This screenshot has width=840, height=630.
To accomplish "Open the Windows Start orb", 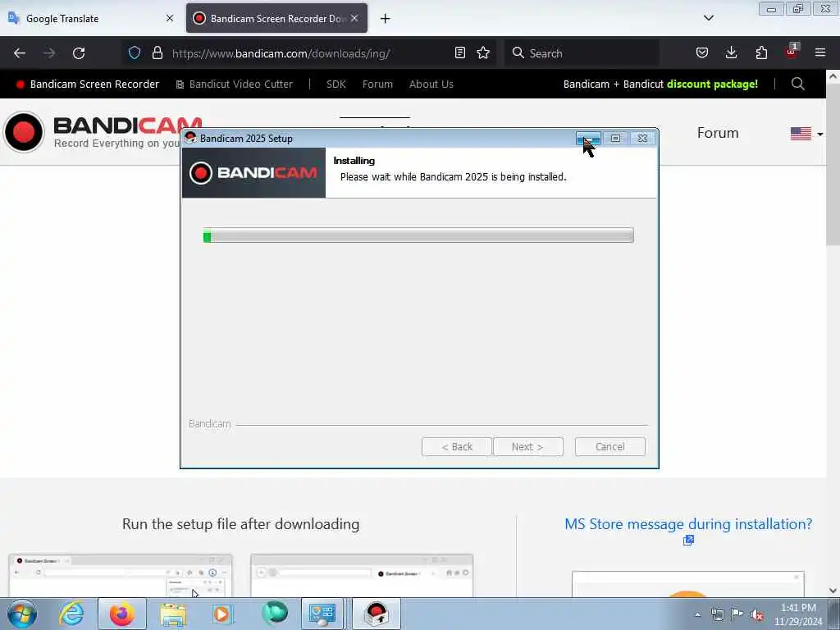I will coord(22,614).
